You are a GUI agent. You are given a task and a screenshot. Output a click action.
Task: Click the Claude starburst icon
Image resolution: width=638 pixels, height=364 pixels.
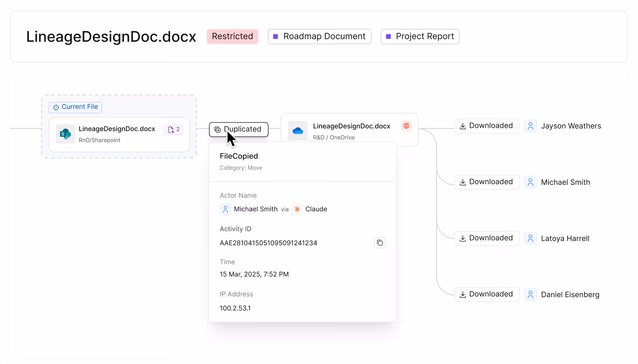click(x=297, y=209)
